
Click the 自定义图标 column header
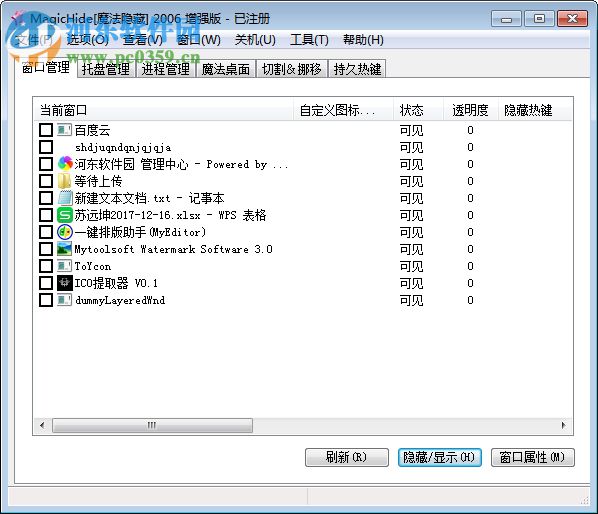pyautogui.click(x=343, y=110)
